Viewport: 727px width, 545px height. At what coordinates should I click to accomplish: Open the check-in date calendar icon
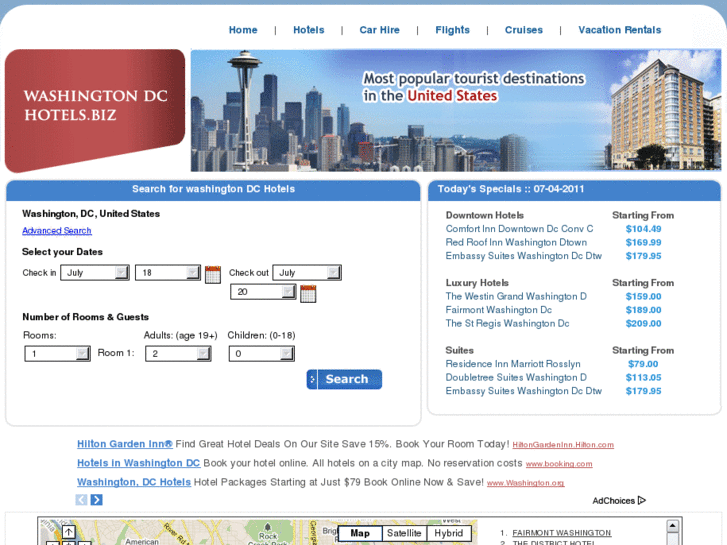pos(213,274)
